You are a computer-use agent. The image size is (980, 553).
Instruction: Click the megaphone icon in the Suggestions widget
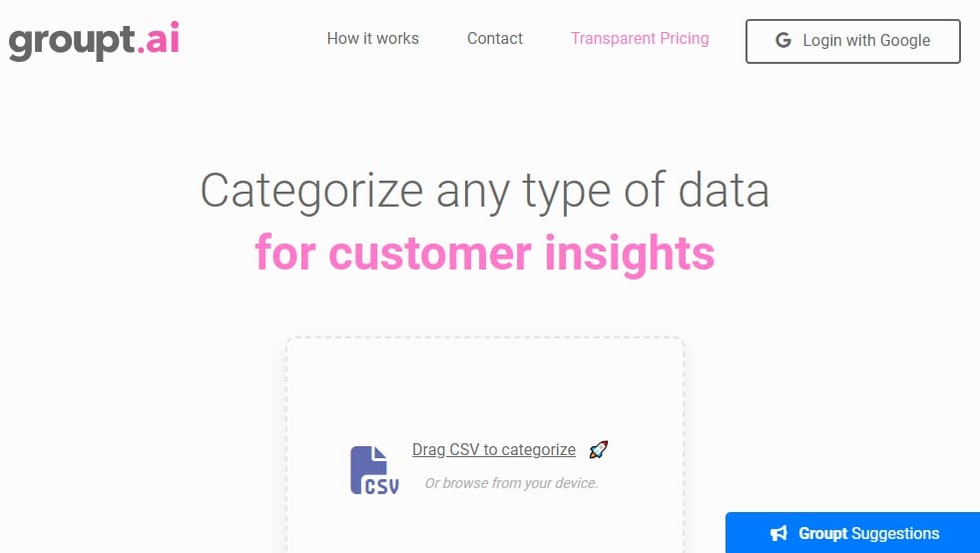pos(779,534)
